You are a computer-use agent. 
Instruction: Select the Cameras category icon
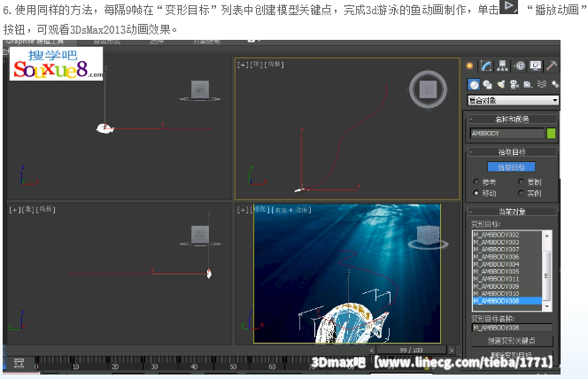pos(514,85)
